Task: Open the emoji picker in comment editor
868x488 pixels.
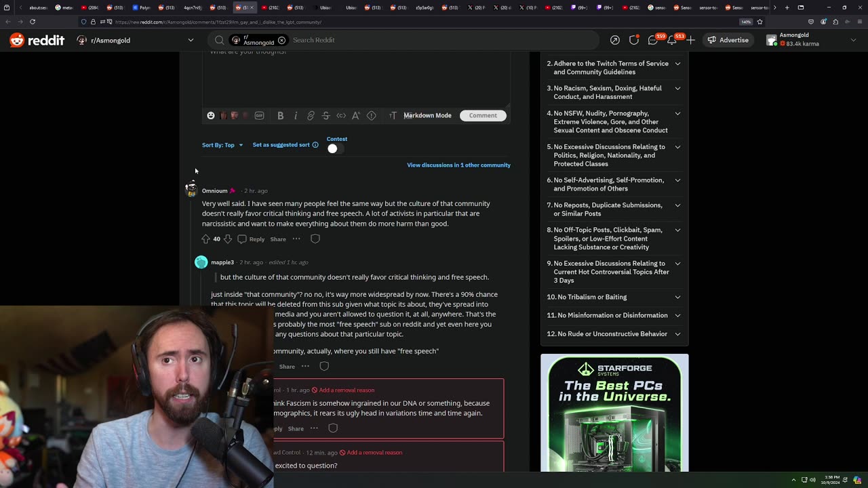Action: pyautogui.click(x=211, y=115)
